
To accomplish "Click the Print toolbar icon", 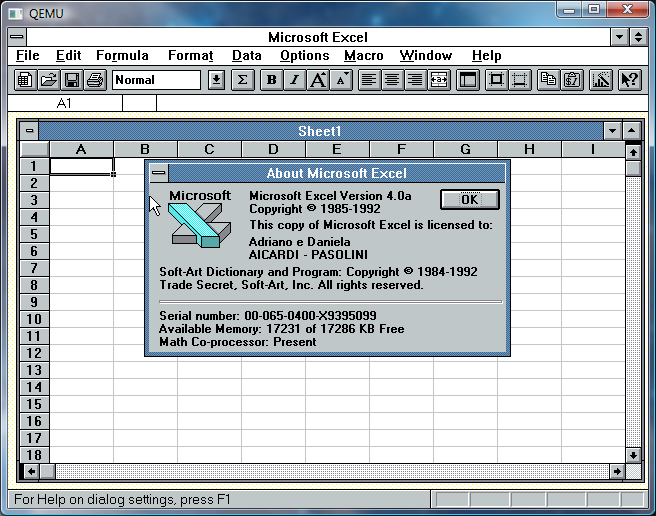I will click(x=95, y=80).
